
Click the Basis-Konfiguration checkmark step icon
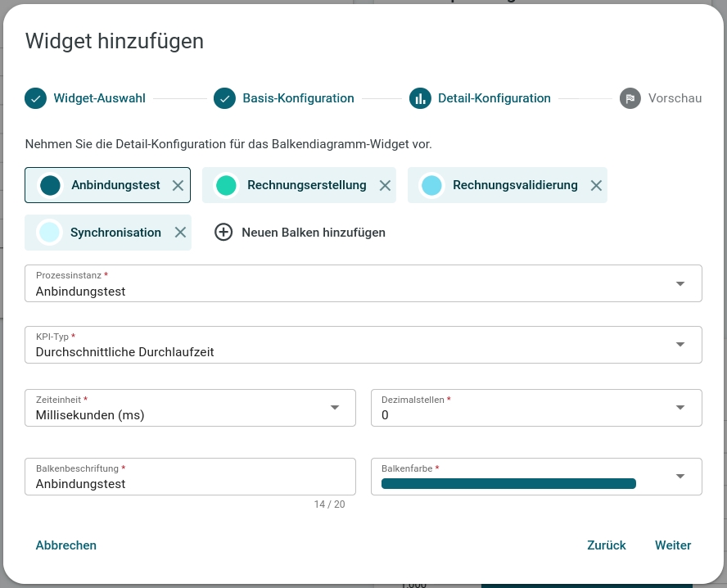pyautogui.click(x=225, y=98)
